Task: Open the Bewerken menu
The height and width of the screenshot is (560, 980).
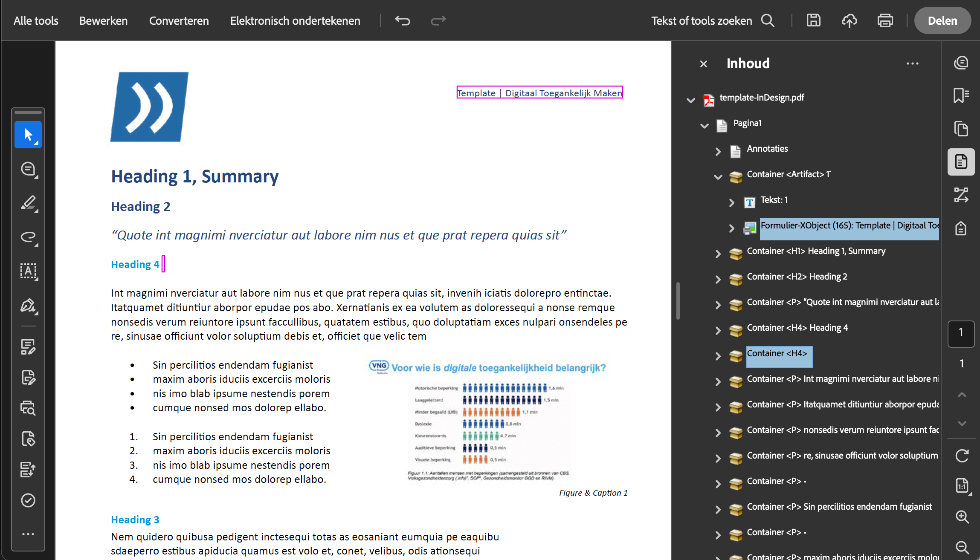Action: pos(103,20)
